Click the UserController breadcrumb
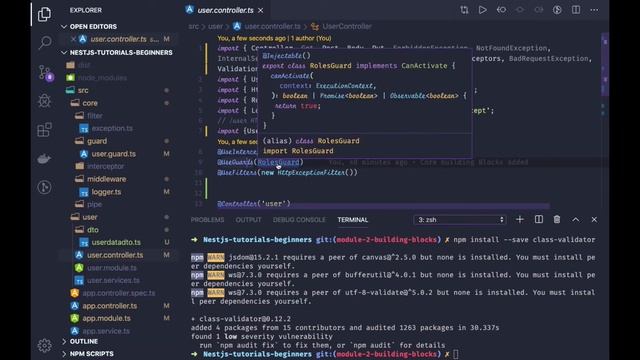 pos(347,27)
